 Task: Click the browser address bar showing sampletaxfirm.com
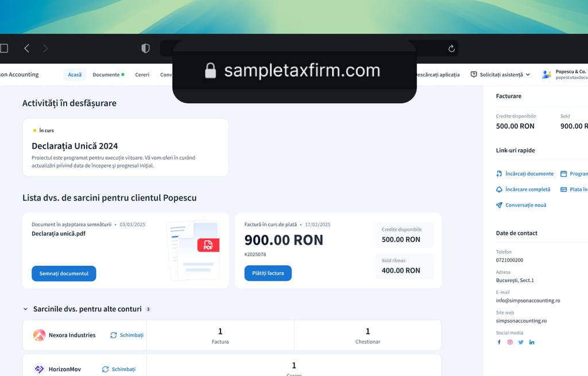tap(294, 70)
